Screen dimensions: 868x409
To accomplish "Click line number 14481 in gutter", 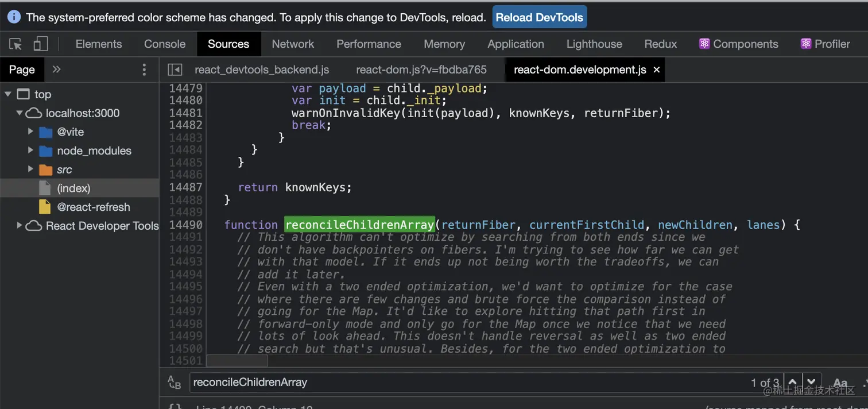I will (x=185, y=113).
